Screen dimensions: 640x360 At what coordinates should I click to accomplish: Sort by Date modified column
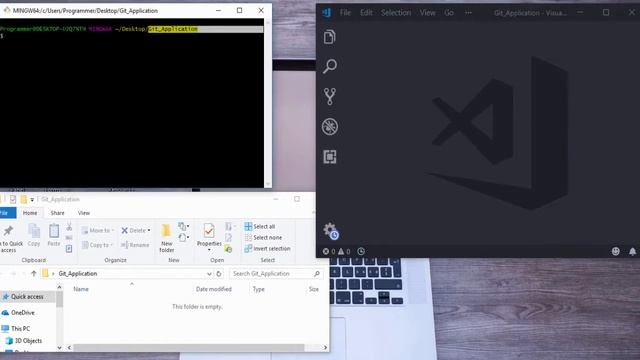click(214, 289)
